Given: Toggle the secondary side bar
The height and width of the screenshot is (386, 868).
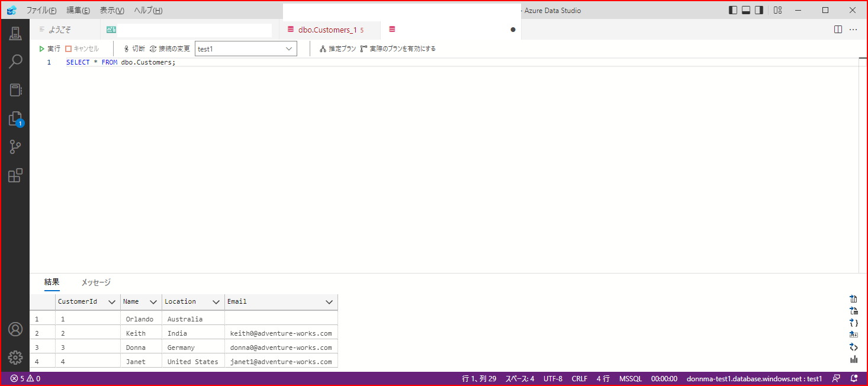Looking at the screenshot, I should point(759,10).
